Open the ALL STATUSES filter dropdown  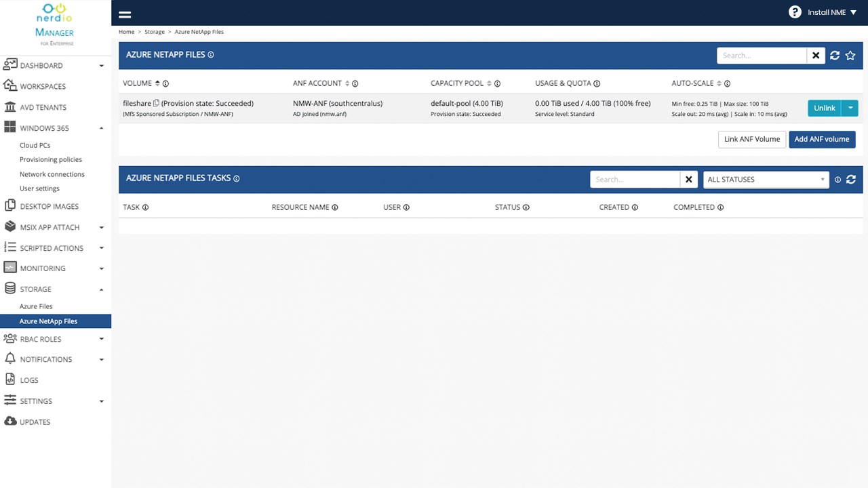[766, 179]
